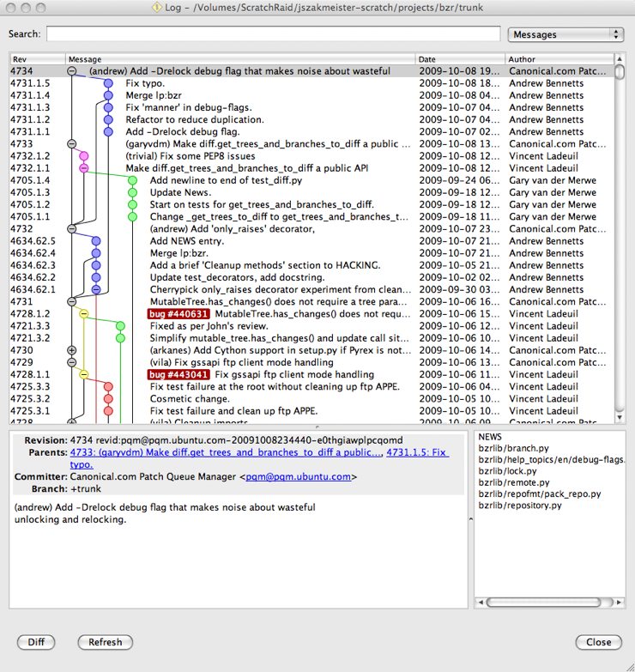
Task: Expand revision 4730 merge node
Action: click(72, 350)
